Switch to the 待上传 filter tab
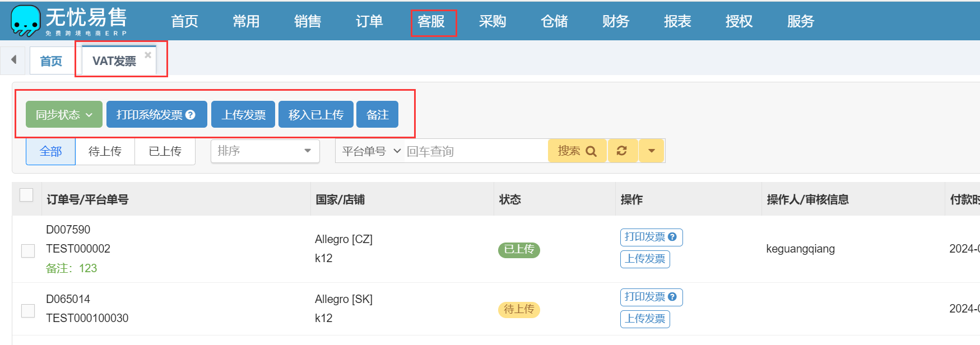Viewport: 980px width, 345px height. 105,151
